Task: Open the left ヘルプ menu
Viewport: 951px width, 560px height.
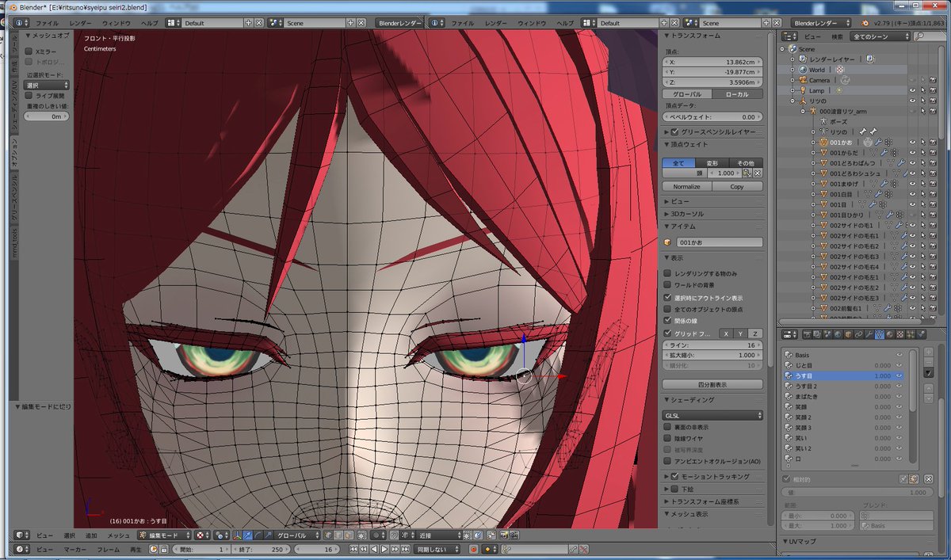Action: [149, 23]
